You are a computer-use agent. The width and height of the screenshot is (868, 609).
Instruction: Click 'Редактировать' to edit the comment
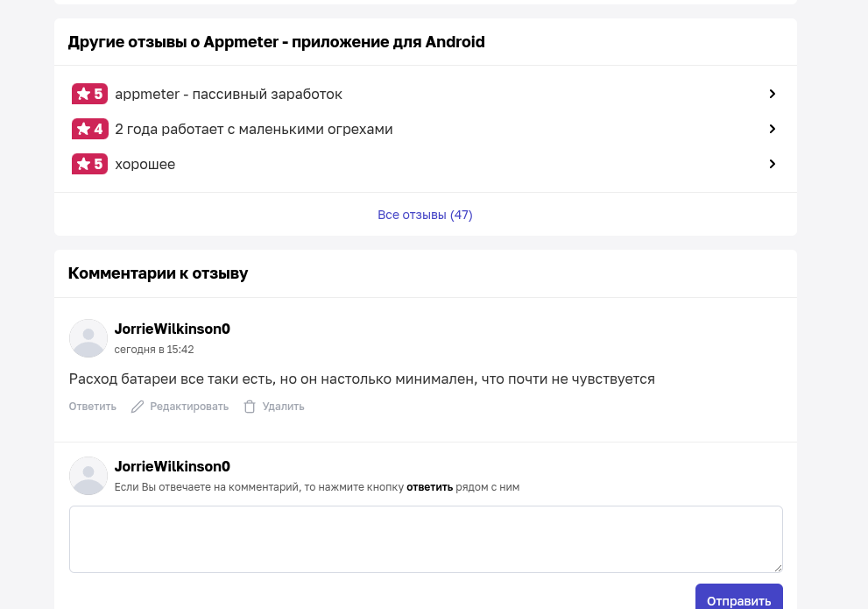pos(189,407)
